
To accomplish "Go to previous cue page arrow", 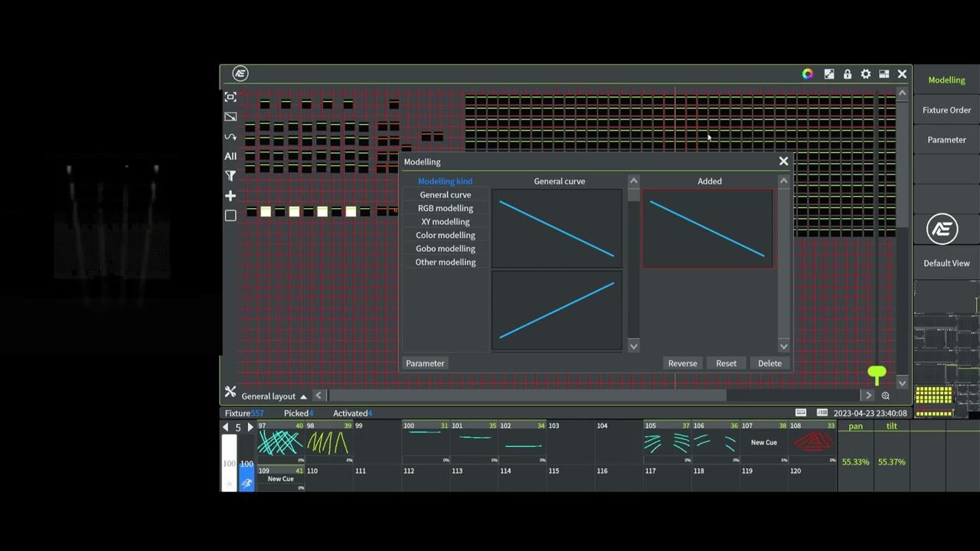I will point(226,427).
